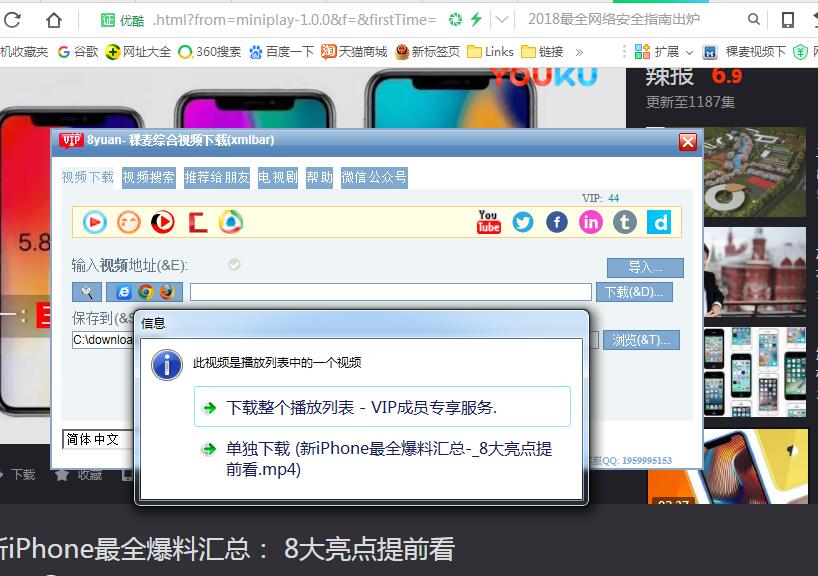Click the 导入... button

[x=645, y=268]
